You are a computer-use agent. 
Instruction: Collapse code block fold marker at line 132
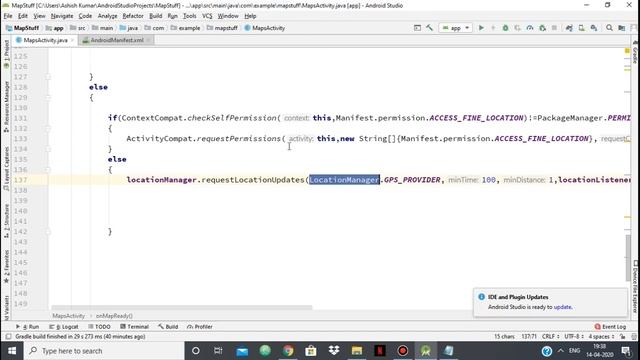point(48,129)
